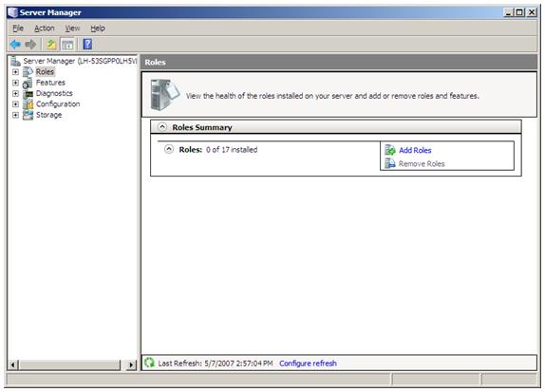The image size is (545, 392).
Task: Click the 'Roles Summary' heading text
Action: [x=202, y=127]
